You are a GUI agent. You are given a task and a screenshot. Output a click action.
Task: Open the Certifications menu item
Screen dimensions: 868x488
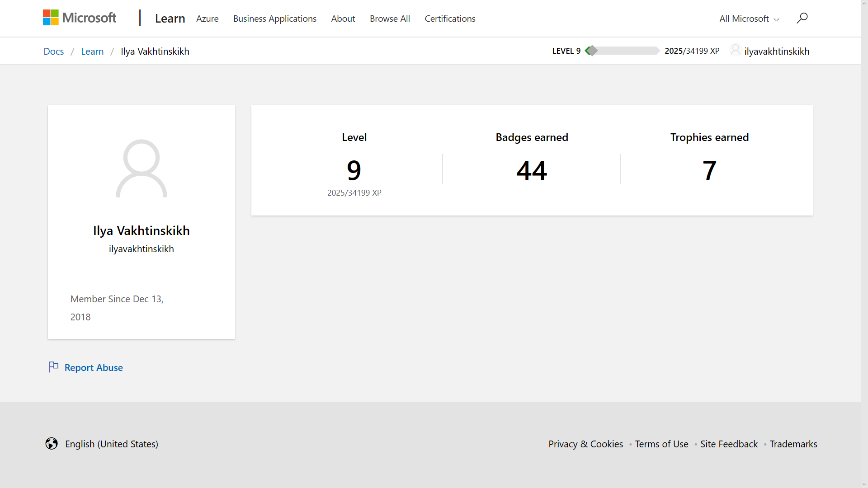pyautogui.click(x=450, y=19)
